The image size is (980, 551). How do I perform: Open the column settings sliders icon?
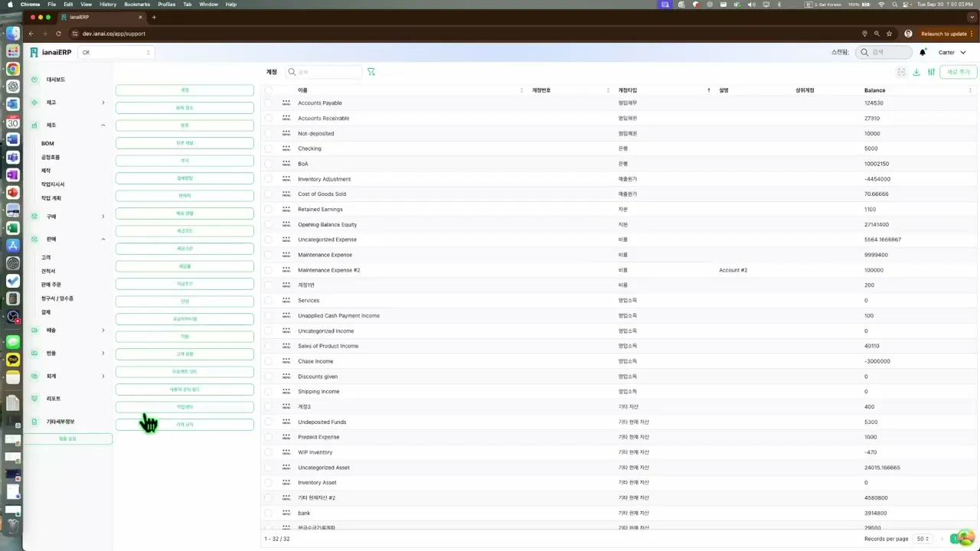931,72
